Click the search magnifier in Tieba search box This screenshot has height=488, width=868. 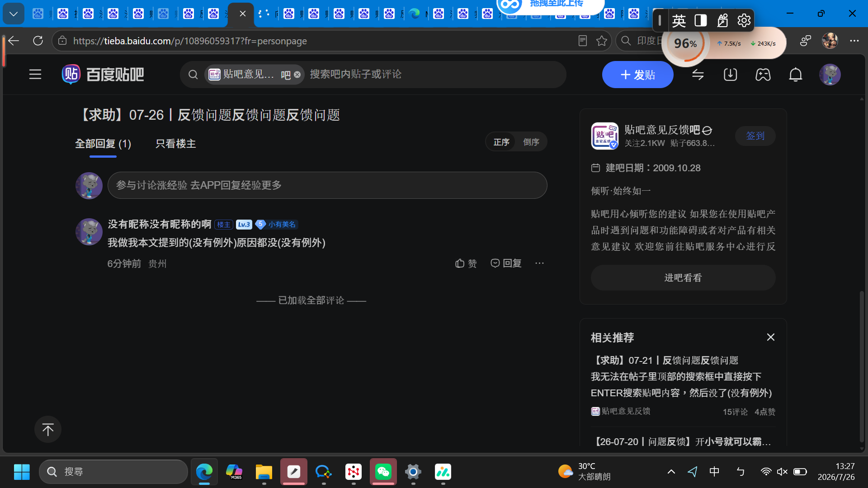[x=193, y=75]
